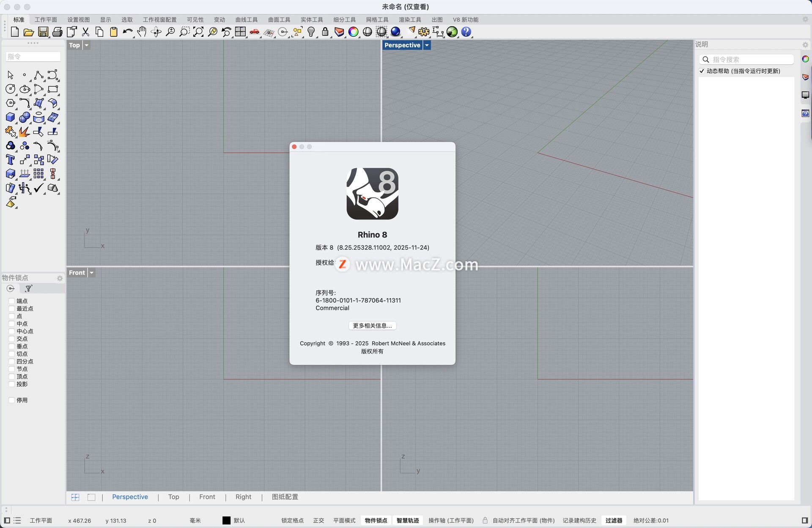Click the Print icon in toolbar
Image resolution: width=812 pixels, height=528 pixels.
57,32
